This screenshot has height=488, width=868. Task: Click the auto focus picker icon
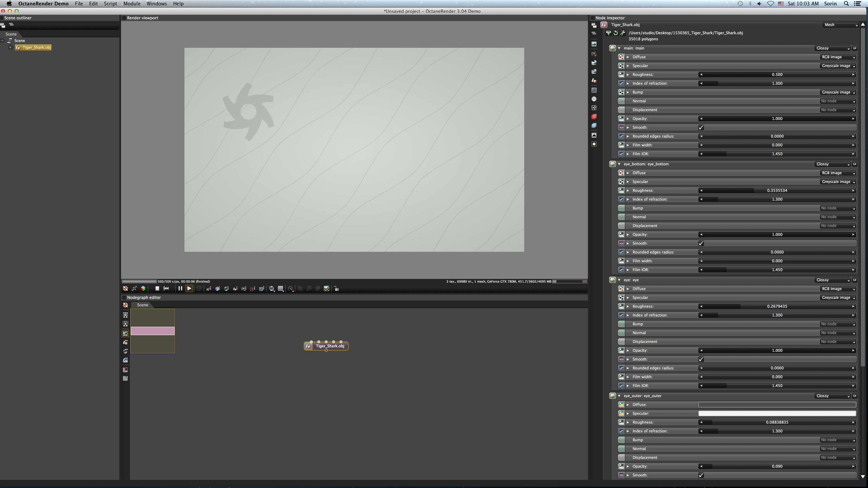point(209,288)
